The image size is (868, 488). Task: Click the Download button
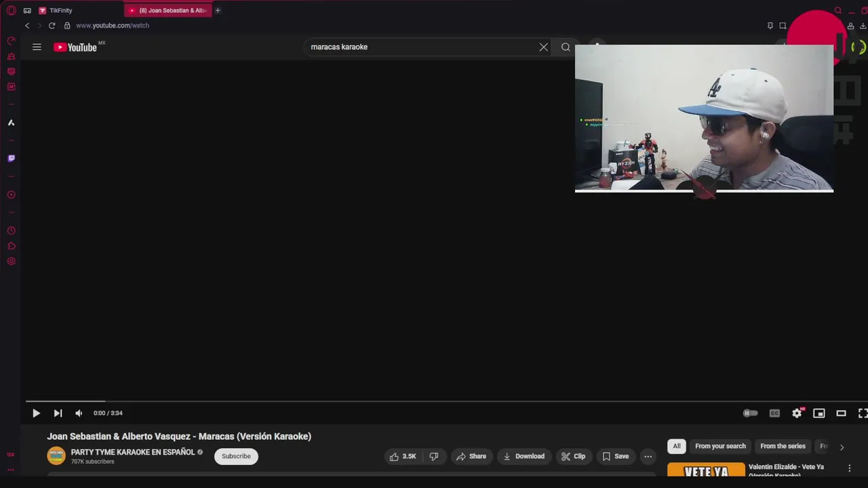point(524,456)
